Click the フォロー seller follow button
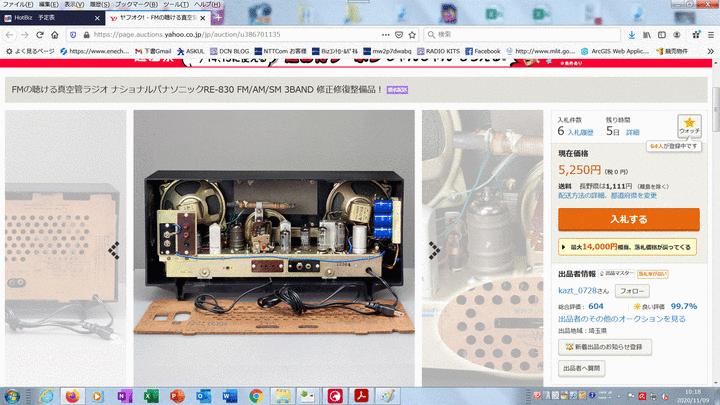Screen dimensions: 720x405 click(x=630, y=290)
